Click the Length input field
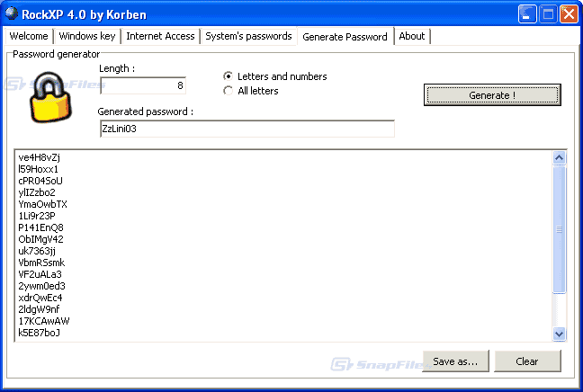This screenshot has width=583, height=392. tap(143, 85)
